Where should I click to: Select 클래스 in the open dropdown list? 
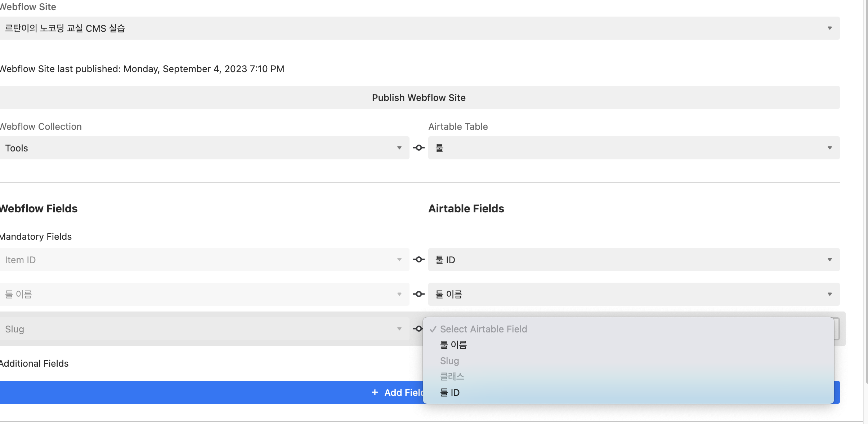click(628, 377)
